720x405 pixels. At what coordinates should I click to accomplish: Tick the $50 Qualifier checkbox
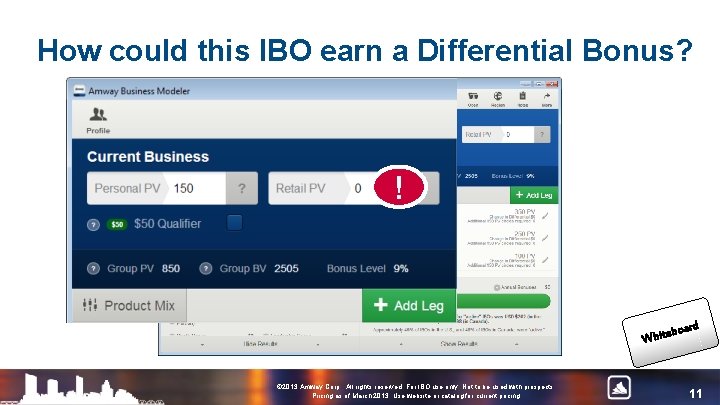click(234, 223)
